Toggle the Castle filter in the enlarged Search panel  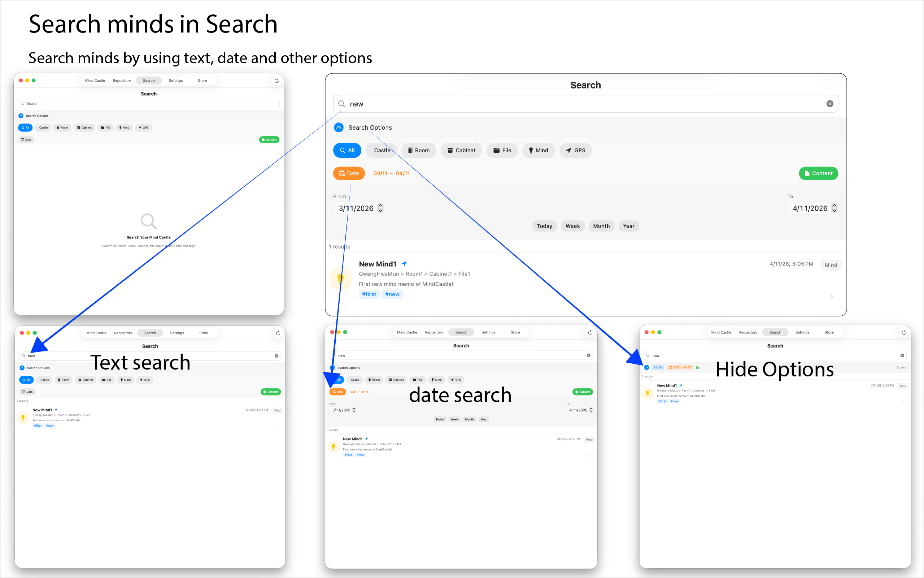[x=382, y=150]
